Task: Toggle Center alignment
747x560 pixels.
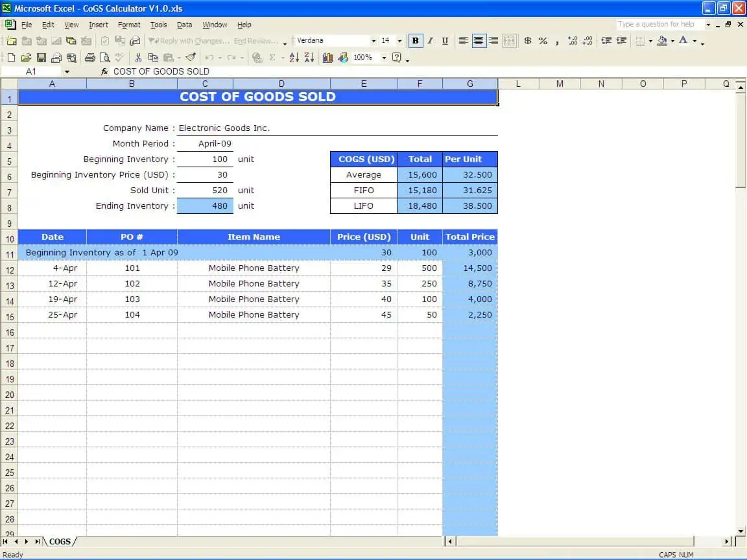Action: 479,41
